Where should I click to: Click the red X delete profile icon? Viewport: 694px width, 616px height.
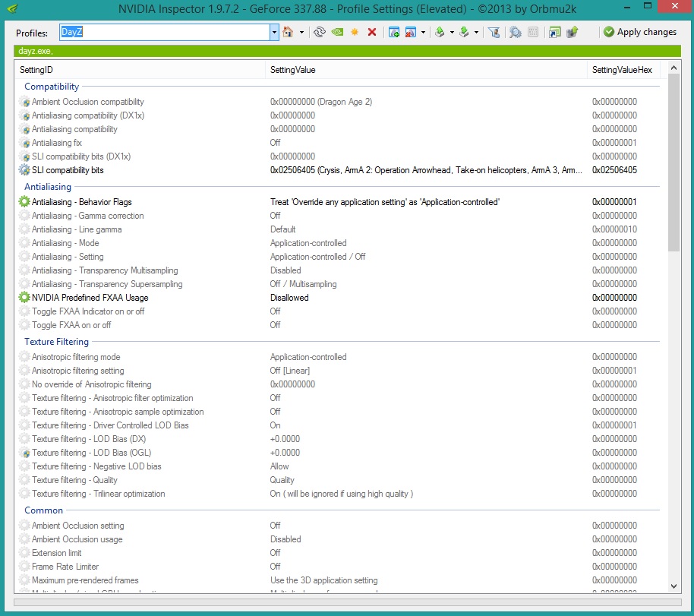pyautogui.click(x=372, y=32)
